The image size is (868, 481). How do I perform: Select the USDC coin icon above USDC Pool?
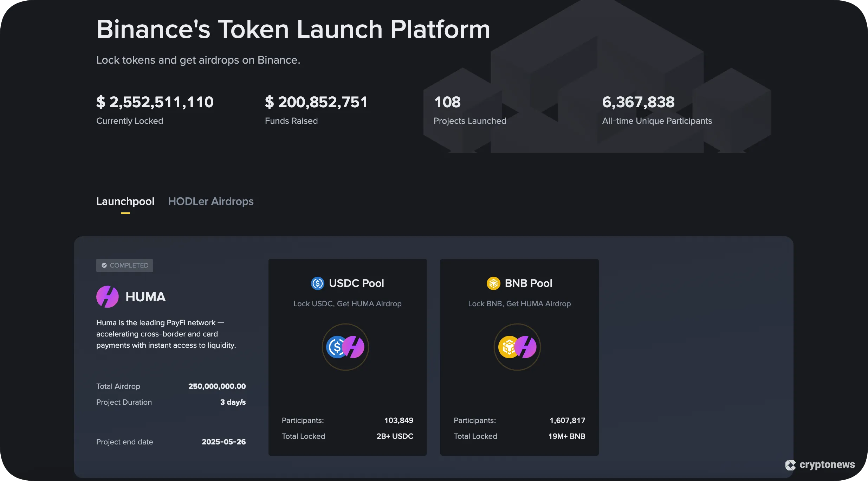(x=317, y=283)
